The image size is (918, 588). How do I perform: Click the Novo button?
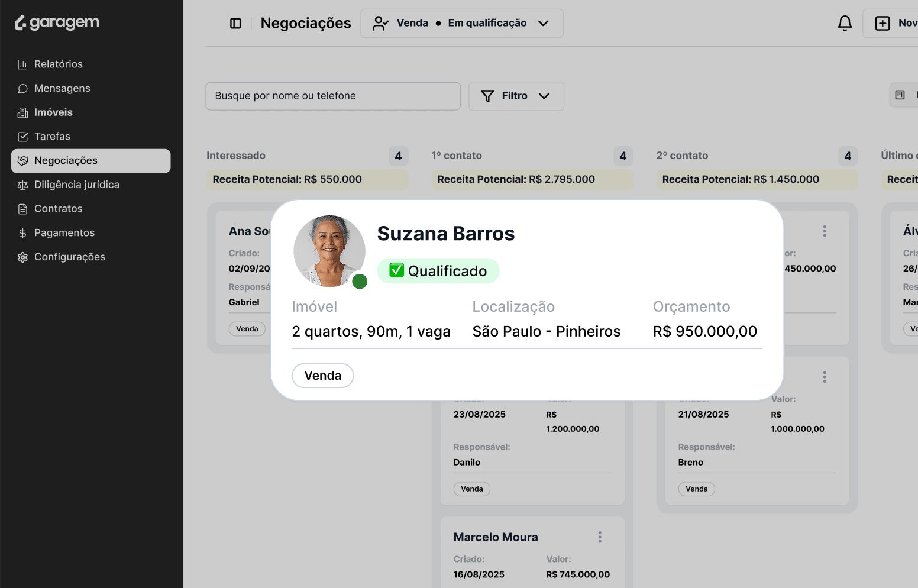(897, 23)
